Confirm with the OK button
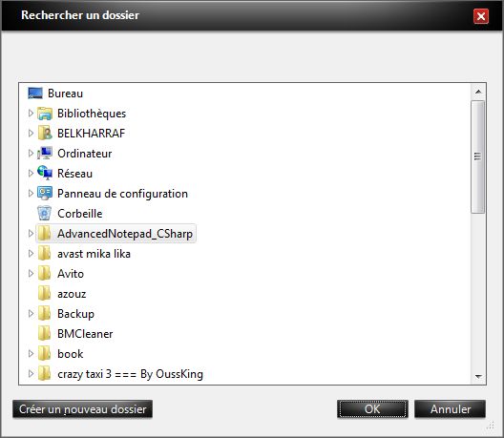Image resolution: width=504 pixels, height=438 pixels. (372, 409)
